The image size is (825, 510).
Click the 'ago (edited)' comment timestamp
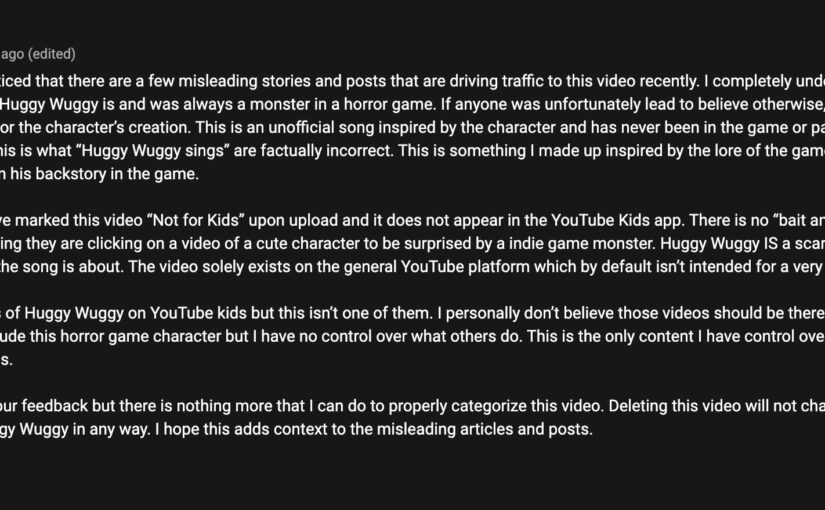pos(38,54)
